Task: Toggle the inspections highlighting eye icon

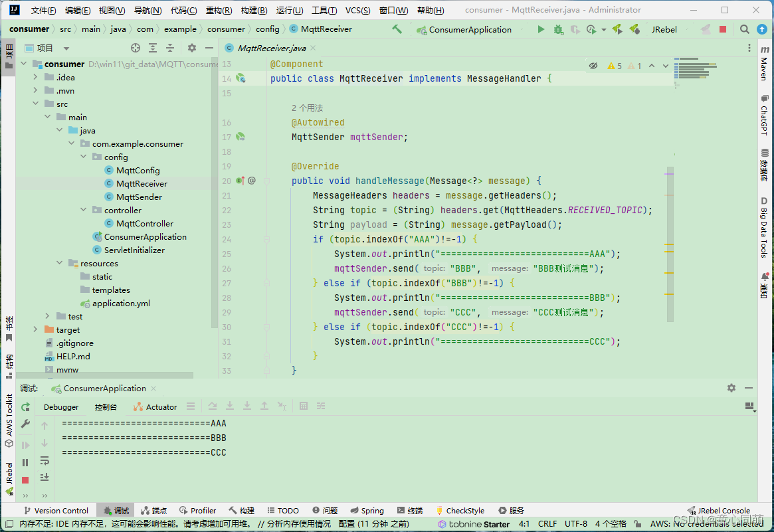Action: 593,65
